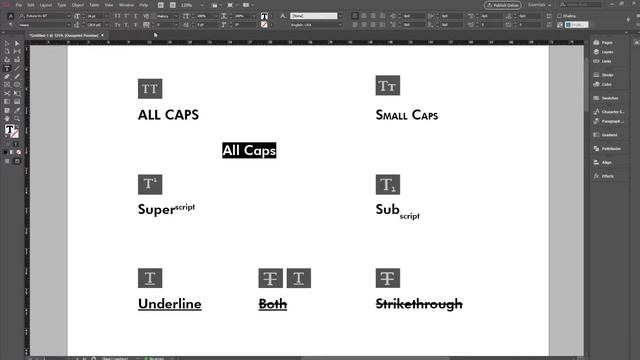
Task: Open the Gradient panel
Action: pos(606,135)
